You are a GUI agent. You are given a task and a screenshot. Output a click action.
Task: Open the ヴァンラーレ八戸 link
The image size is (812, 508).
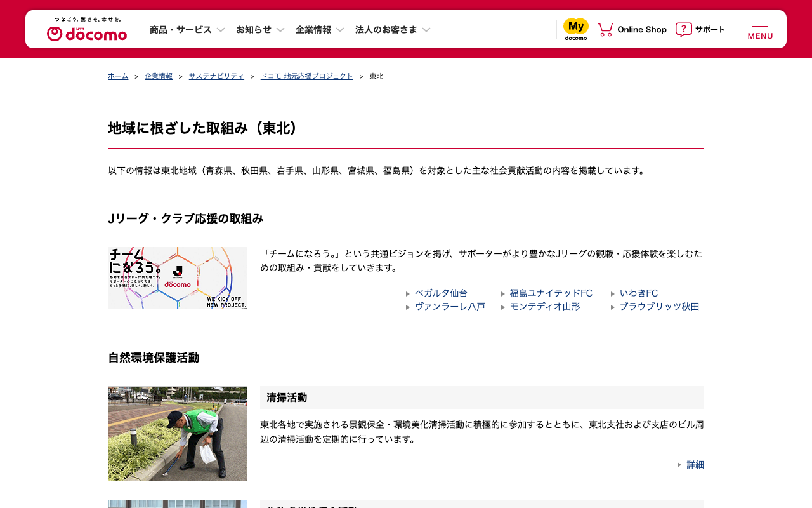pos(450,307)
